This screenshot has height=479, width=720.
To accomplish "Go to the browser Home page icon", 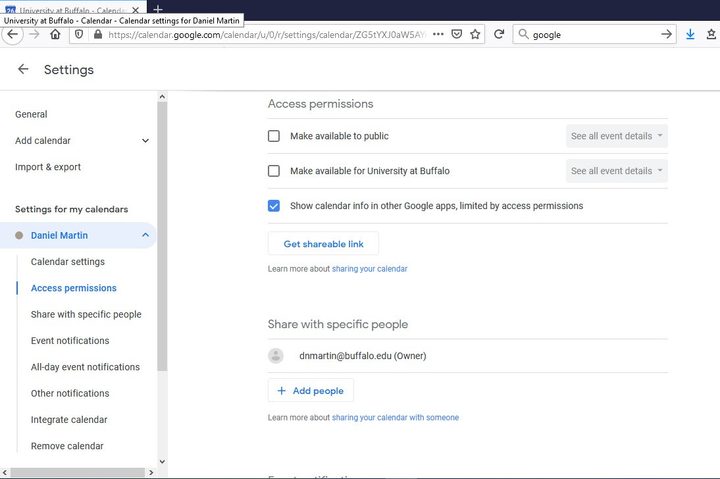I will click(55, 34).
